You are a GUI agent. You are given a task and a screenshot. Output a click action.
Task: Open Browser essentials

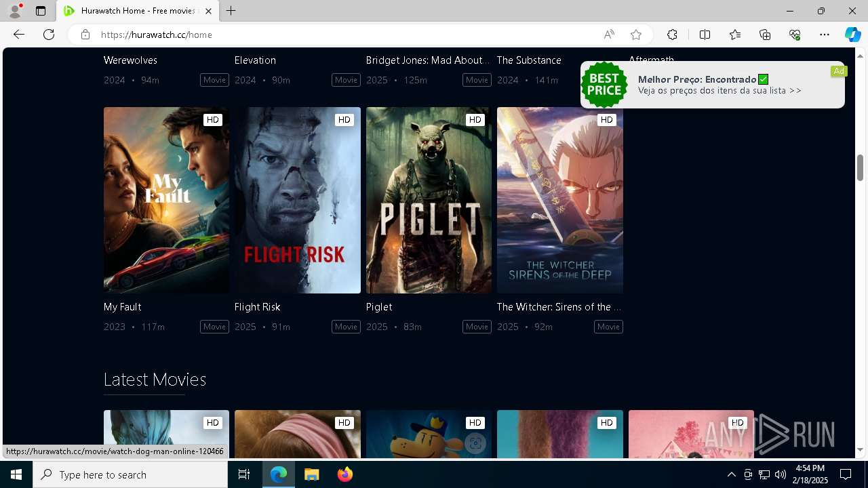tap(795, 35)
